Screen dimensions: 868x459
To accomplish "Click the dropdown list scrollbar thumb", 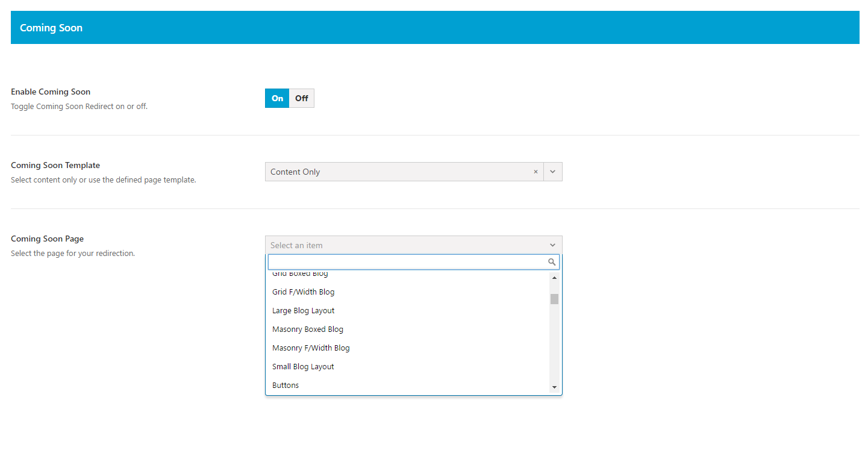I will [554, 299].
